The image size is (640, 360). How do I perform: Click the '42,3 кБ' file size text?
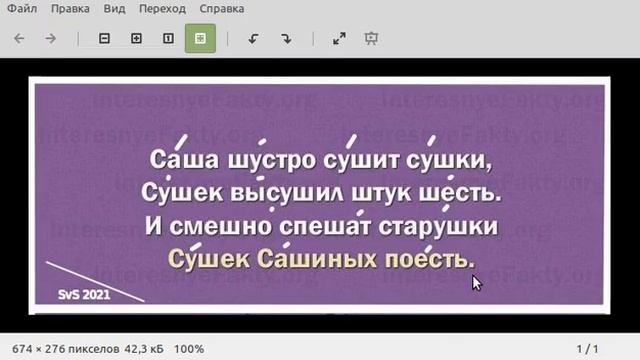pyautogui.click(x=144, y=349)
